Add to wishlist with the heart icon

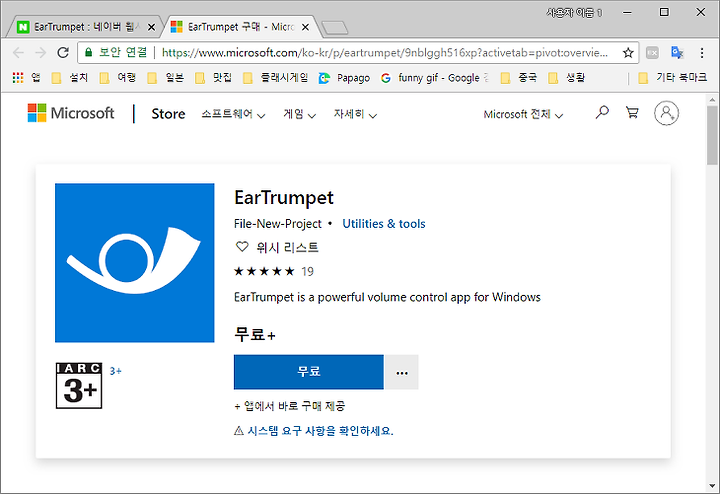(x=242, y=247)
